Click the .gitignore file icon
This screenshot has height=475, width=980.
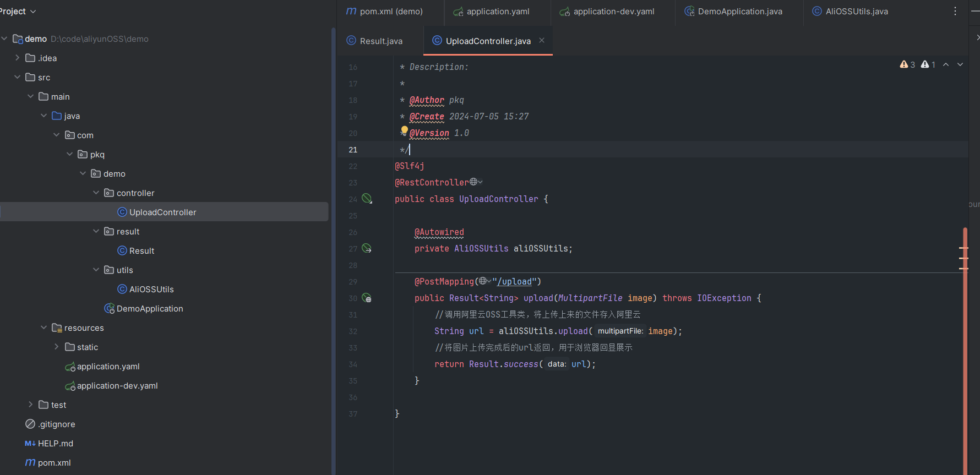(30, 424)
